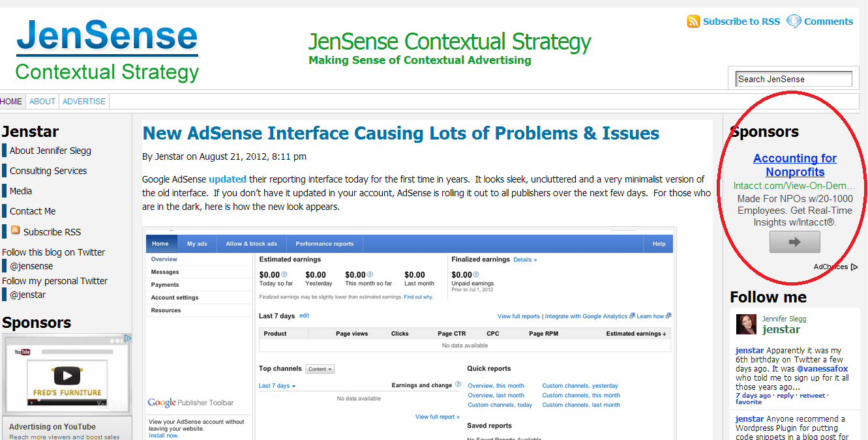Screen dimensions: 868x440
Task: Click the help icon beside This month so far
Action: point(370,274)
